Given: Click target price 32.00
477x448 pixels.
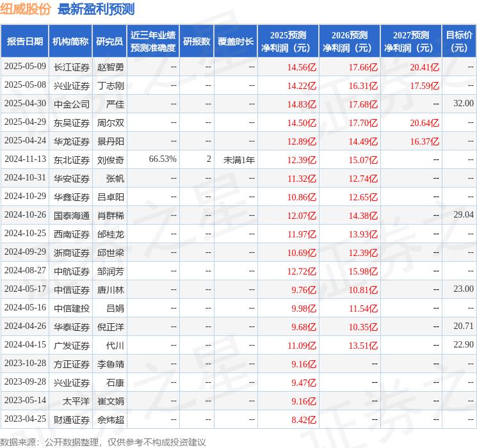Looking at the screenshot, I should pos(464,104).
